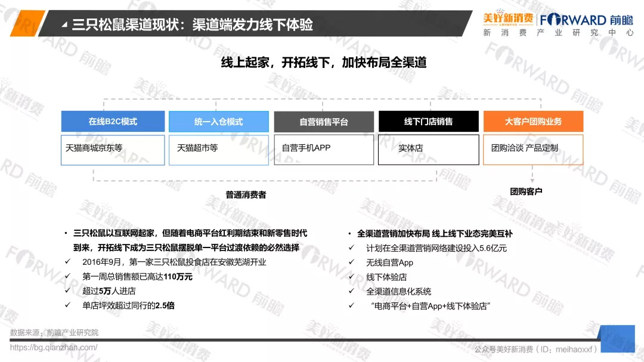Select the 实体店 box
Viewport: 644px width, 362px height.
click(428, 150)
